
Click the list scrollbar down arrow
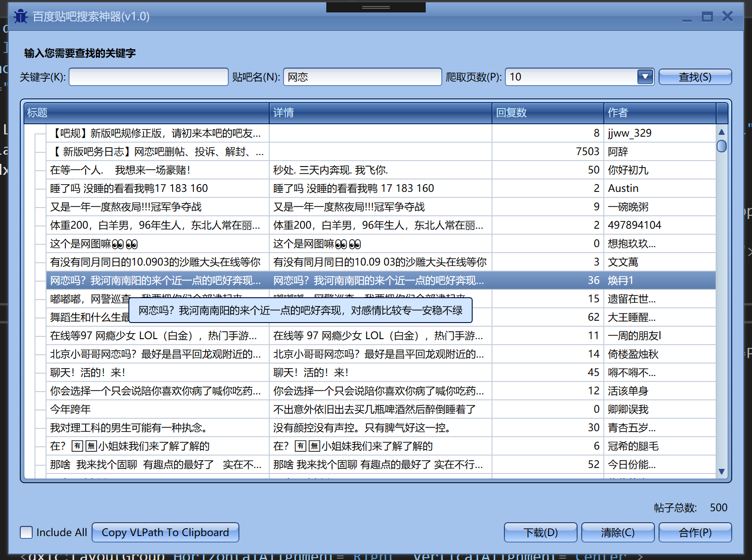point(722,472)
